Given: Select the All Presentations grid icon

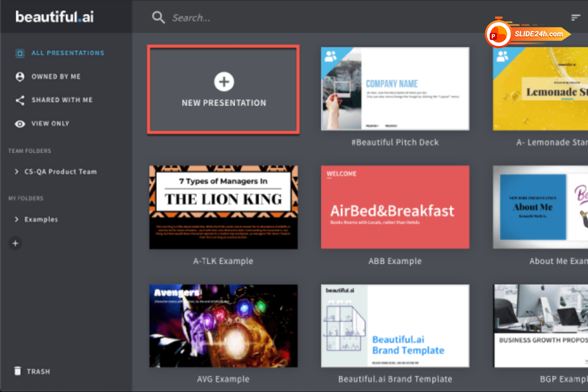Looking at the screenshot, I should 20,53.
